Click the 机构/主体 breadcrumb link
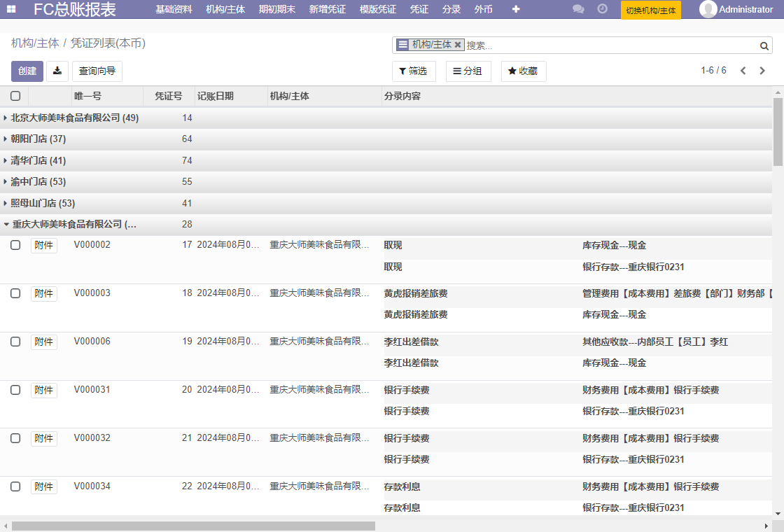The image size is (784, 532). tap(35, 43)
